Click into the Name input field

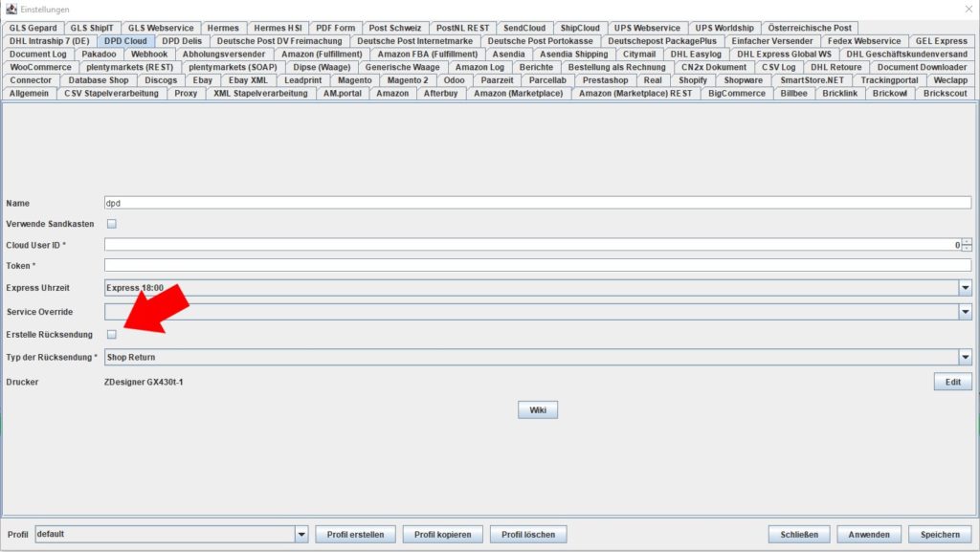pyautogui.click(x=538, y=203)
